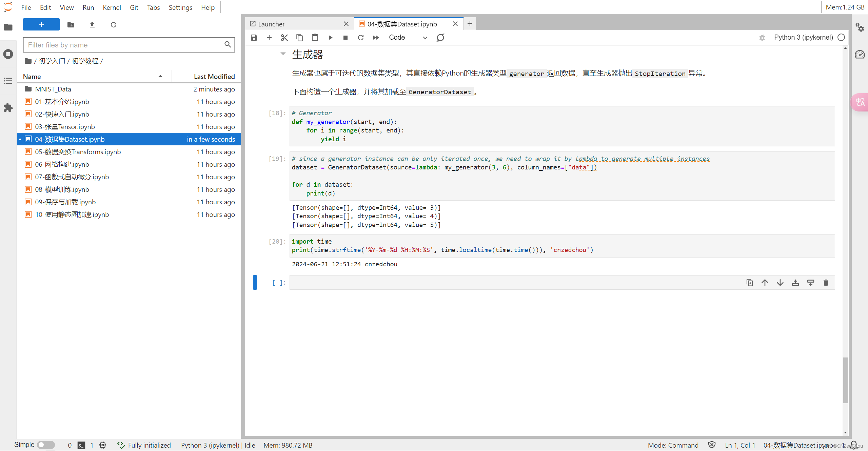Open the 05-数据变换Transforms.ipynb file

78,152
